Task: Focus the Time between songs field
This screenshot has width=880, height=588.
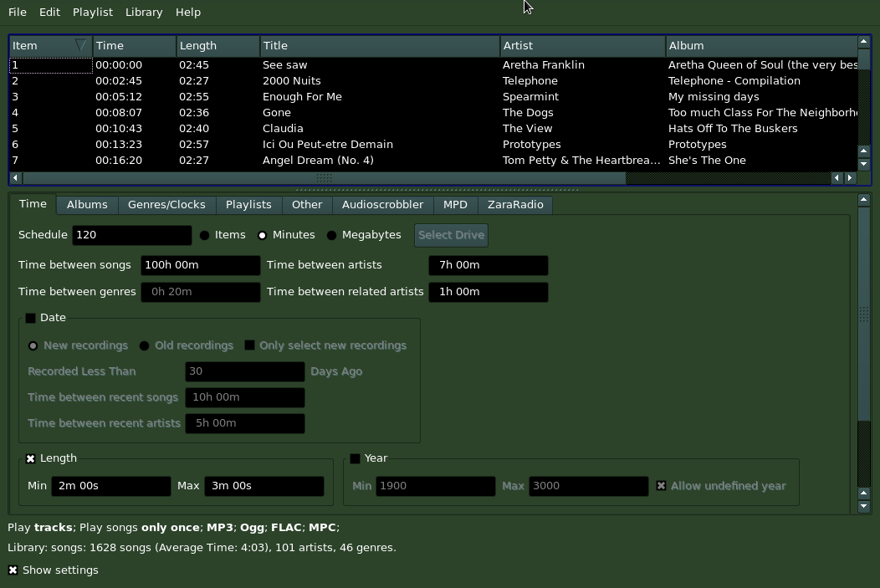Action: click(201, 265)
